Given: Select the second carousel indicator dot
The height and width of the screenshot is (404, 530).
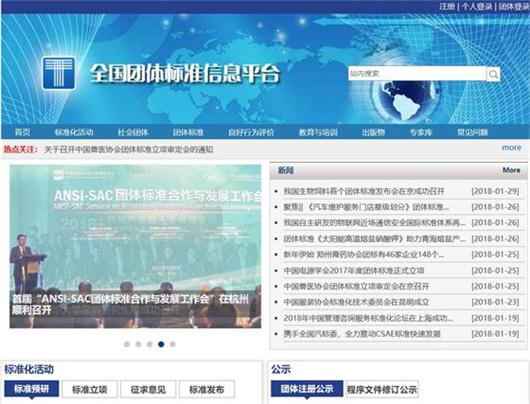Looking at the screenshot, I should point(138,344).
